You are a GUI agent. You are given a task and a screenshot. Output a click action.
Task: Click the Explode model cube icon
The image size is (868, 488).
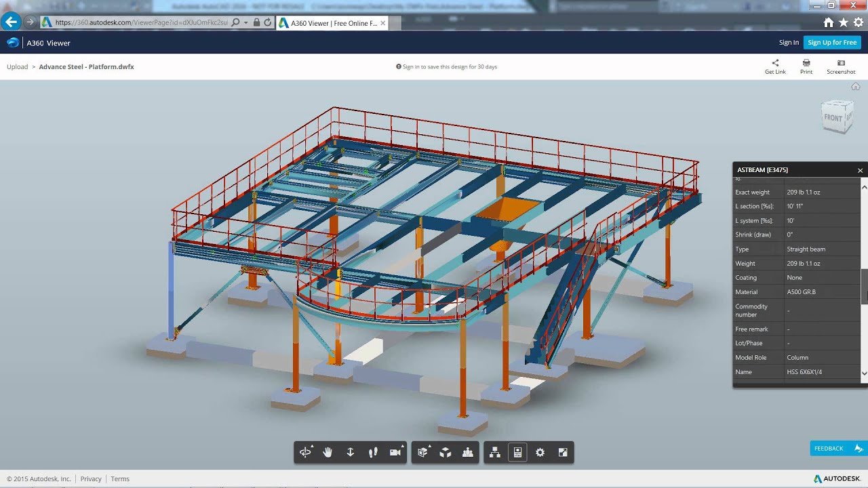446,452
